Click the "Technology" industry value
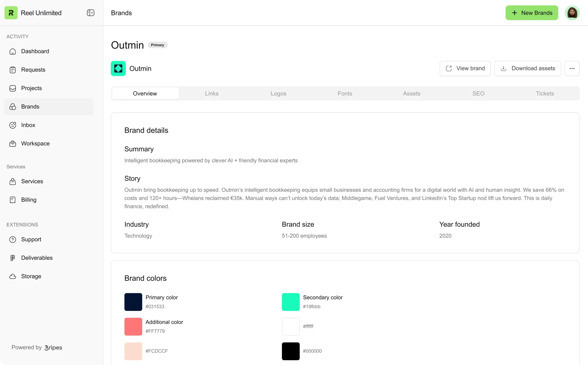The image size is (588, 365). [138, 236]
